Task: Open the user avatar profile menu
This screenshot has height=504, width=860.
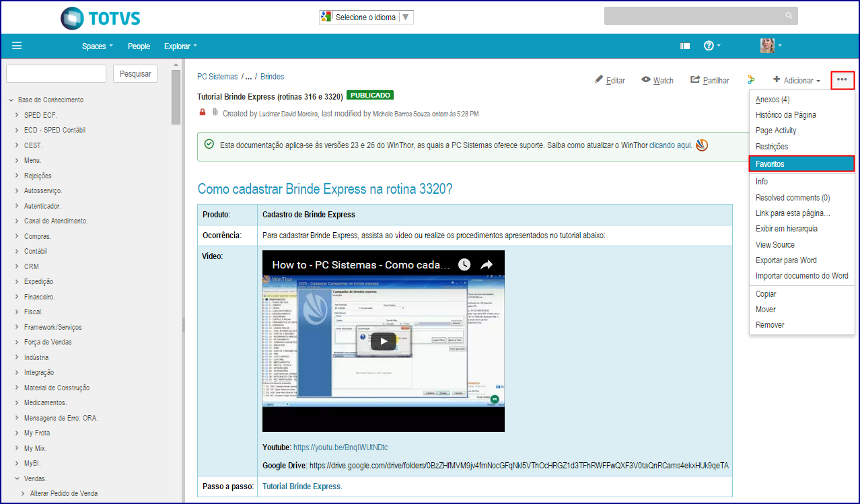Action: [771, 46]
